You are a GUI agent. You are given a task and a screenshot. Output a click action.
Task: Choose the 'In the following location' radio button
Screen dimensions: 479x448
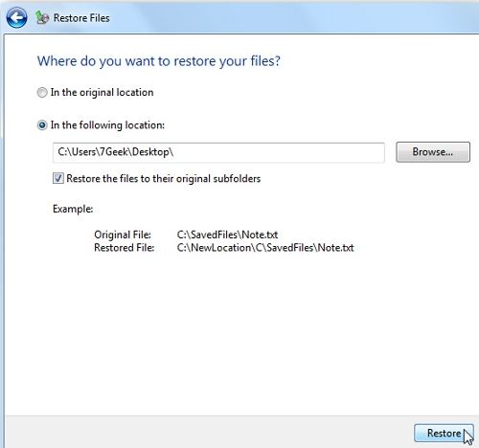pos(42,125)
